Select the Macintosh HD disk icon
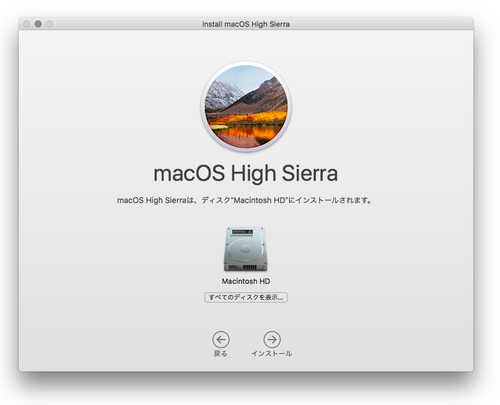Viewport: 500px width, 405px height. click(x=246, y=249)
